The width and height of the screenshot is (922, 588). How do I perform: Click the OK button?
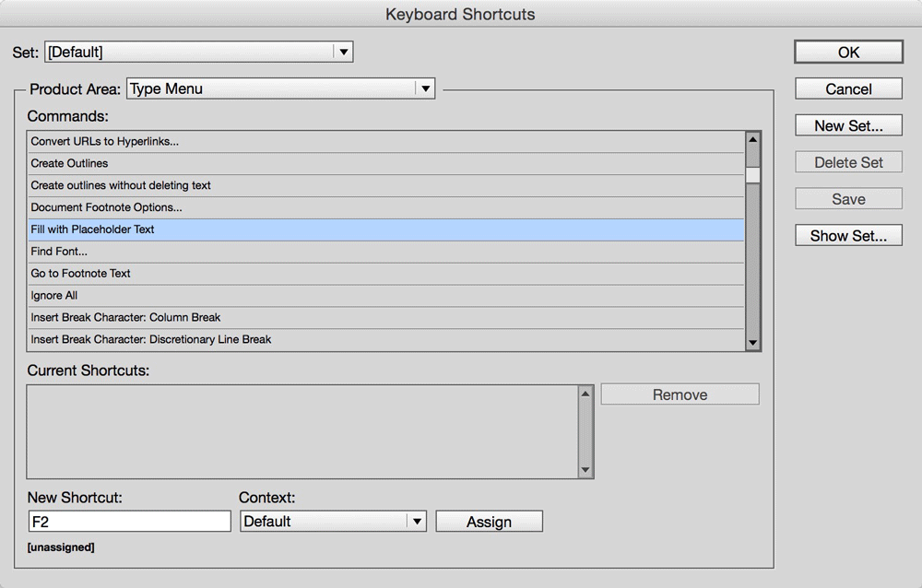(x=848, y=53)
